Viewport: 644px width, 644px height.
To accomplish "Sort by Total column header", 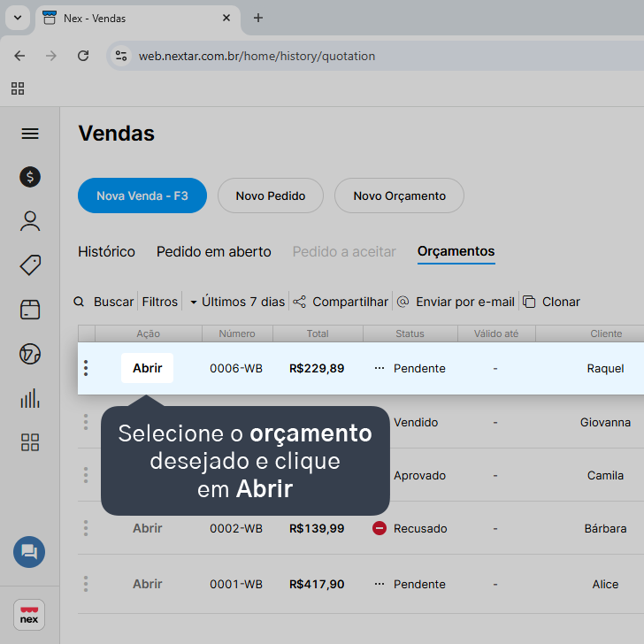I will coord(318,333).
